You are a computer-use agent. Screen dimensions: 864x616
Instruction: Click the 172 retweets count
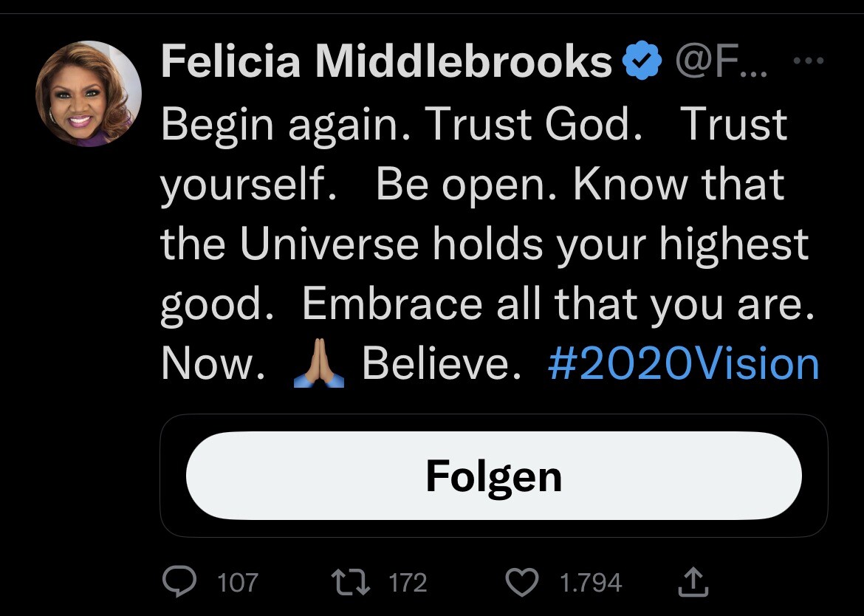tap(408, 584)
